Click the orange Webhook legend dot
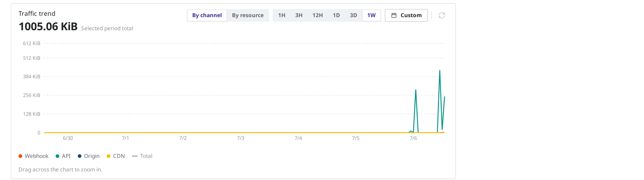644x180 pixels. [x=21, y=156]
